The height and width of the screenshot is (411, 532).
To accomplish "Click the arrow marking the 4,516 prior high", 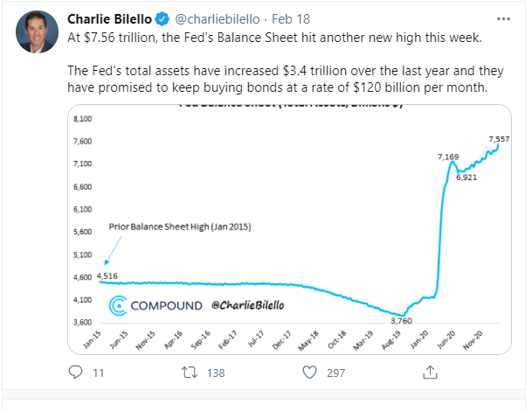I will 104,259.
